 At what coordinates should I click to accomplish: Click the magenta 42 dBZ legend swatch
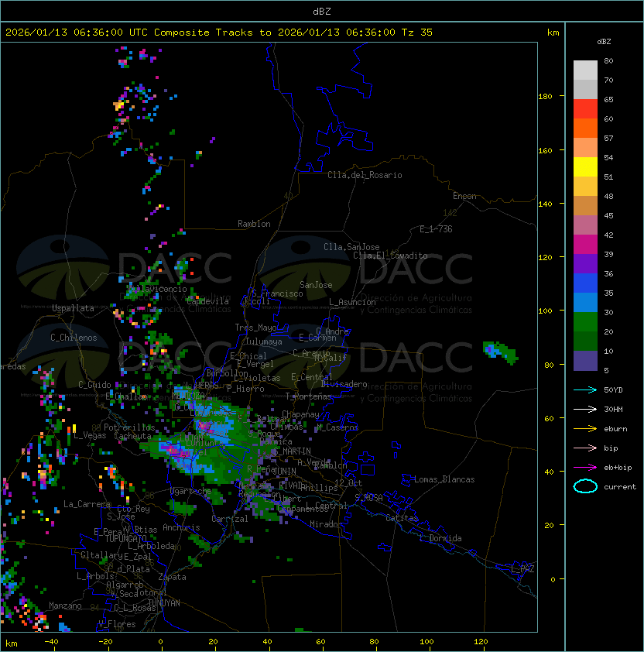(585, 244)
